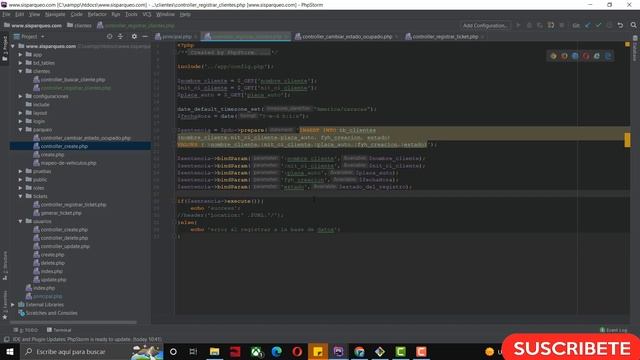Open Project panel gear settings
Viewport: 640px width, 360px height.
tap(134, 36)
